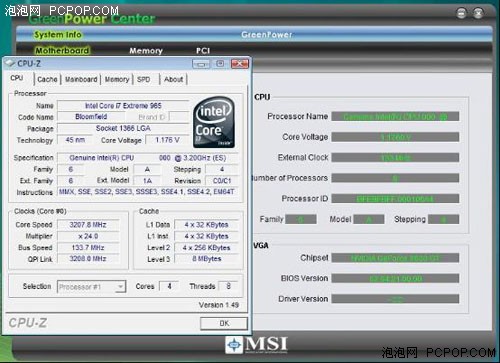500x363 pixels.
Task: Click the Intel Core i7 logo
Action: coord(214,122)
